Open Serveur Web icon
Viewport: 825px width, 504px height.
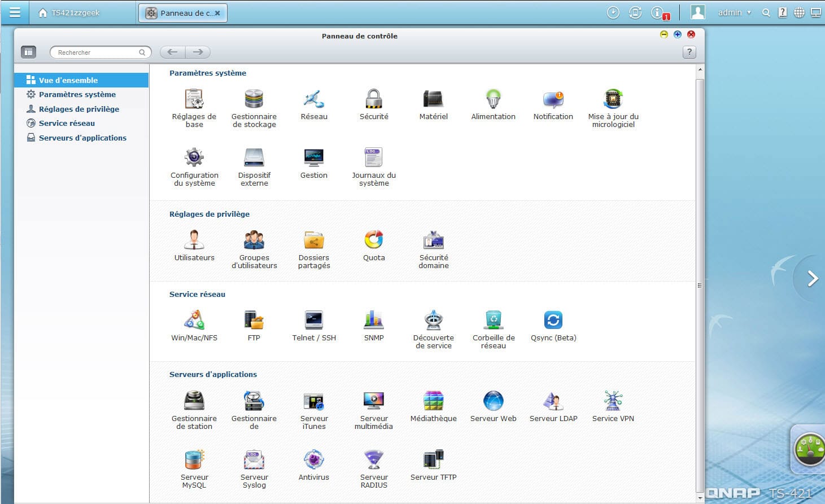pos(494,401)
